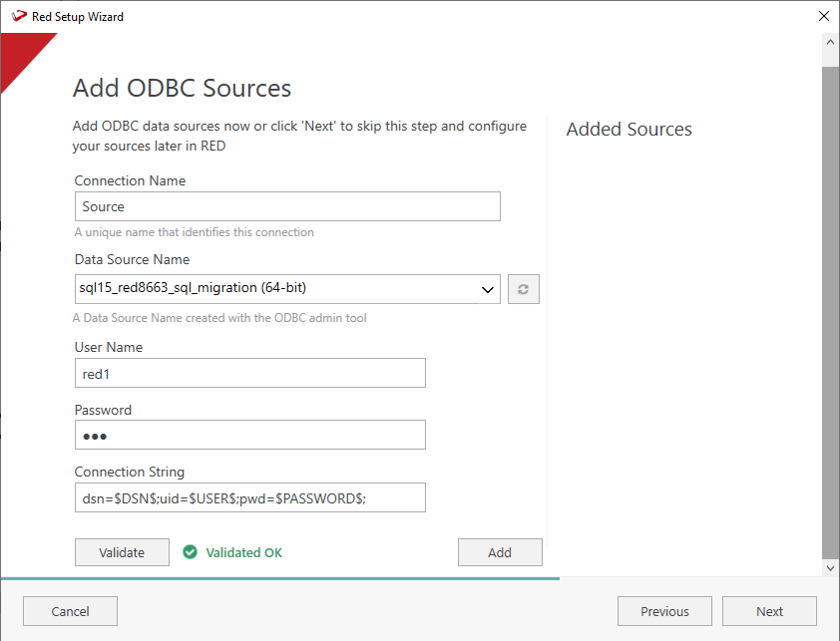The image size is (840, 641).
Task: Click into the User Name field
Action: pos(249,373)
